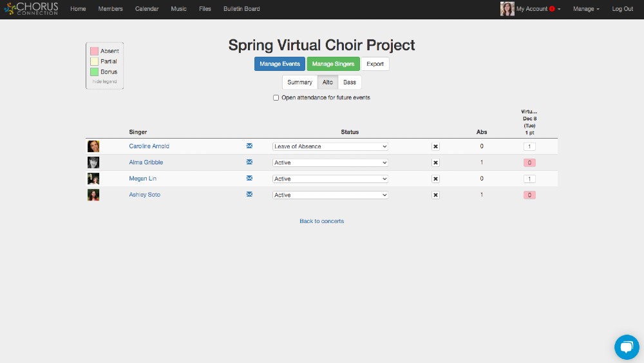Remove Alma Gribble with X button
The height and width of the screenshot is (363, 644).
tap(435, 162)
